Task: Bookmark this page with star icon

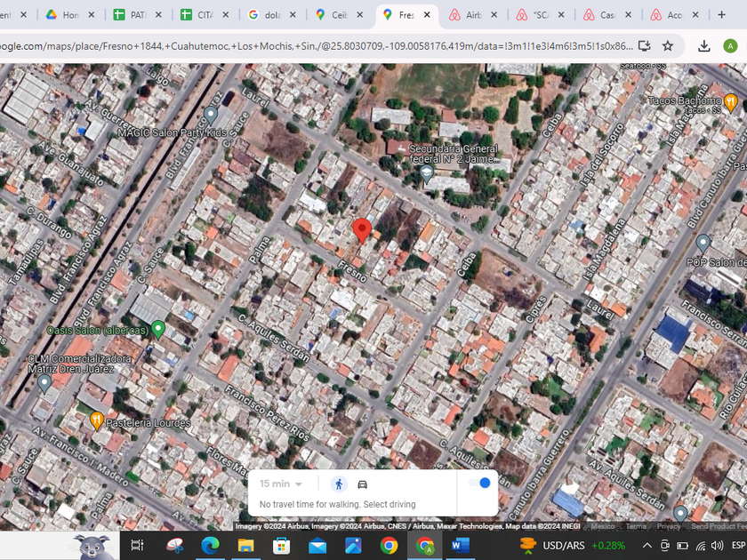Action: coord(668,45)
